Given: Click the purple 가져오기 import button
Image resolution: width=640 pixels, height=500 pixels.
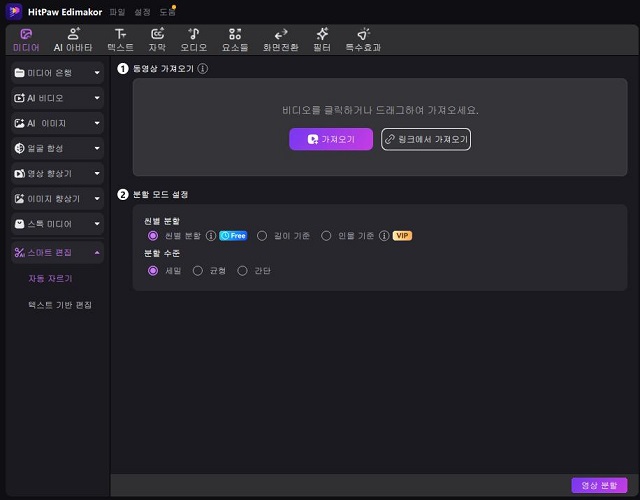Looking at the screenshot, I should (331, 139).
